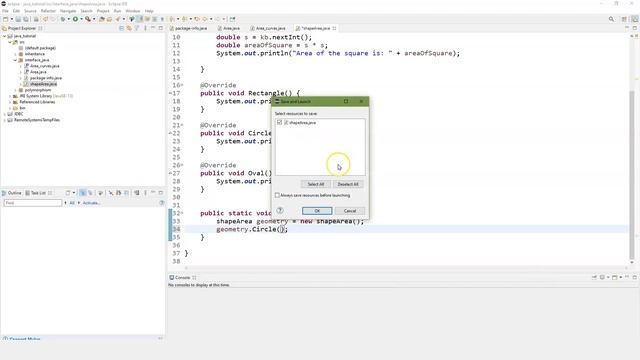Click the Debug toolbar icon
This screenshot has height=360, width=640.
click(63, 19)
